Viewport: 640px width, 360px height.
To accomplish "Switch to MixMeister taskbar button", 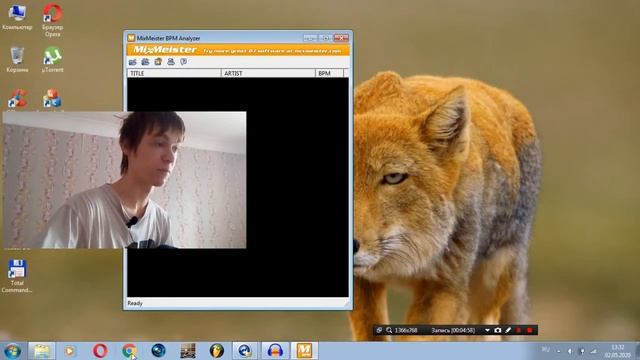I will coord(304,351).
